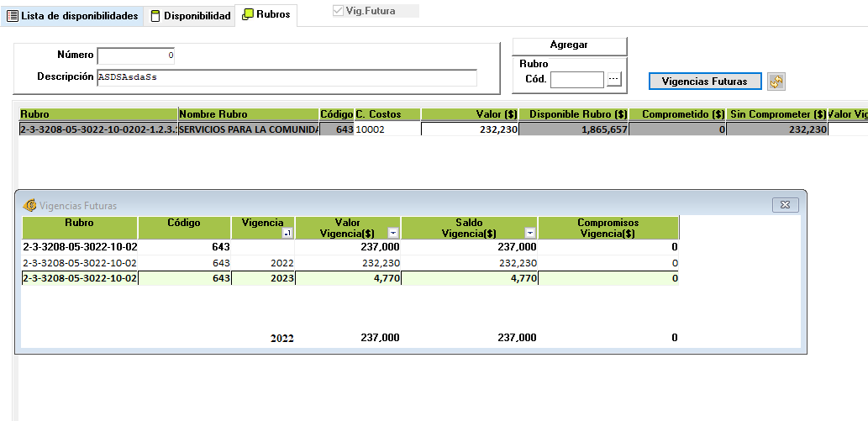The width and height of the screenshot is (868, 421).
Task: Click the Número input field
Action: [136, 55]
